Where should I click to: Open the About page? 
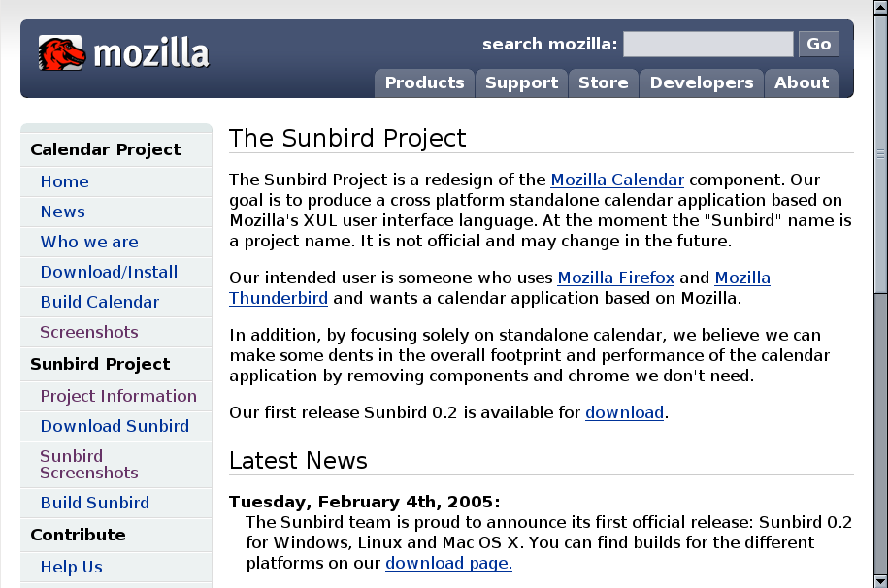click(x=802, y=82)
